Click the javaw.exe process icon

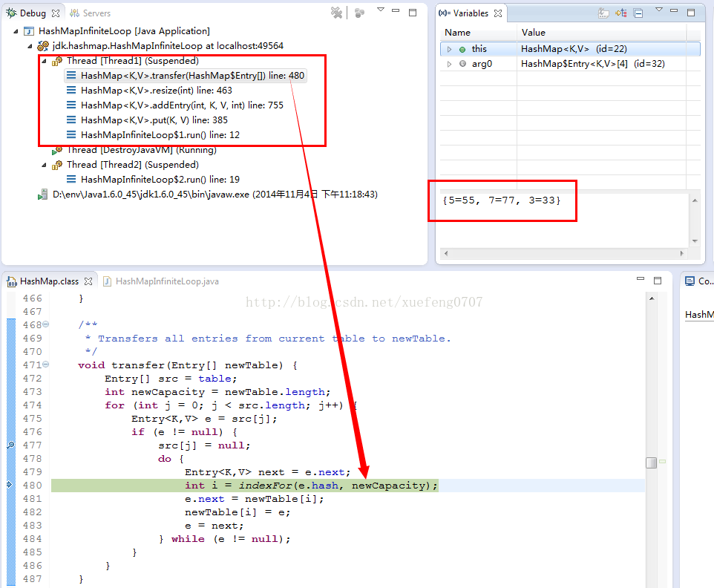(42, 195)
